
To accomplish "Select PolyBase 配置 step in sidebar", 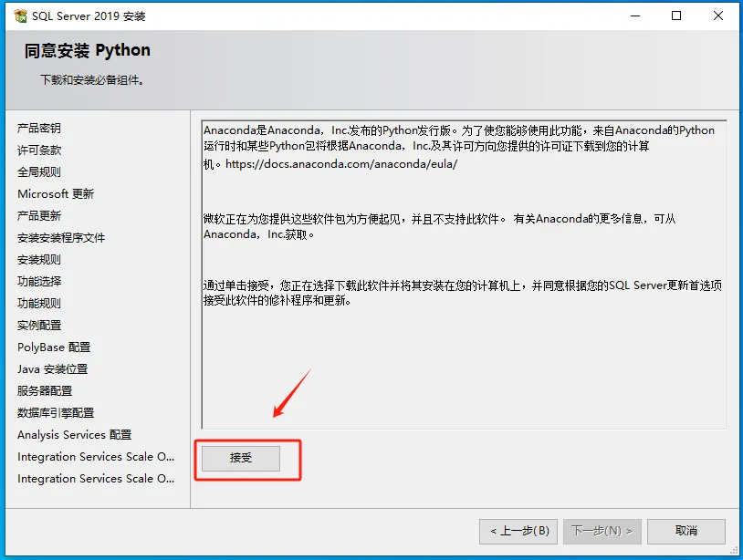I will 54,347.
